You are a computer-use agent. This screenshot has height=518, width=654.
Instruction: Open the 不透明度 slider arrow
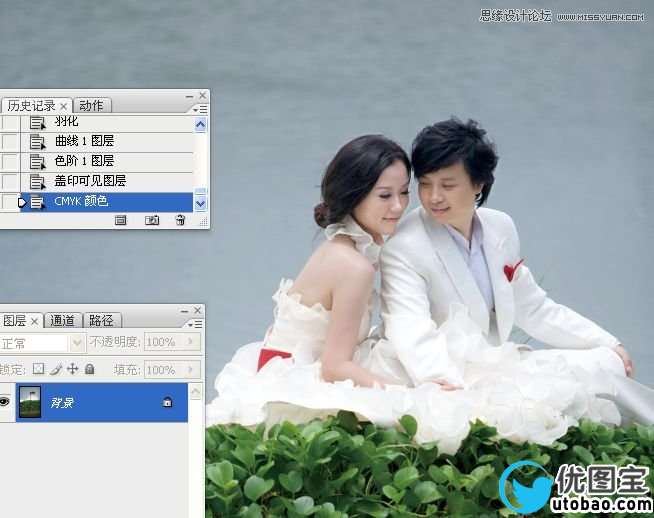tap(191, 342)
